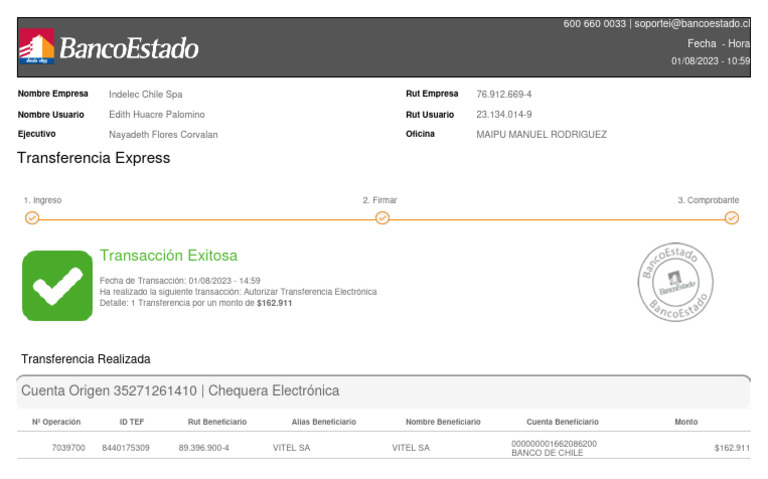Click the bold amount $162.911 in Detalle

pyautogui.click(x=274, y=303)
